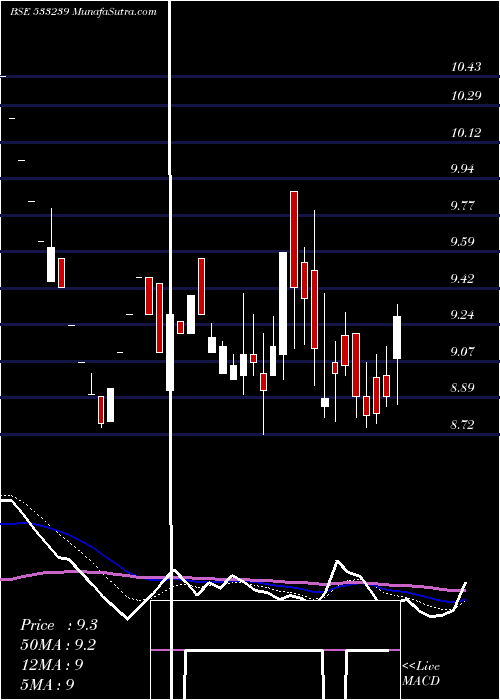The height and width of the screenshot is (700, 500).
Task: Click the tallest red candlestick near 9.77
Action: 294,239
